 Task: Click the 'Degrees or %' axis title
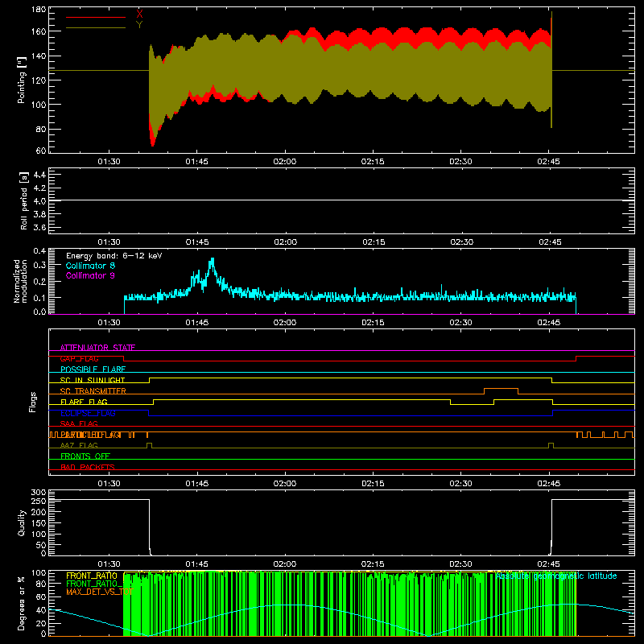tap(22, 603)
